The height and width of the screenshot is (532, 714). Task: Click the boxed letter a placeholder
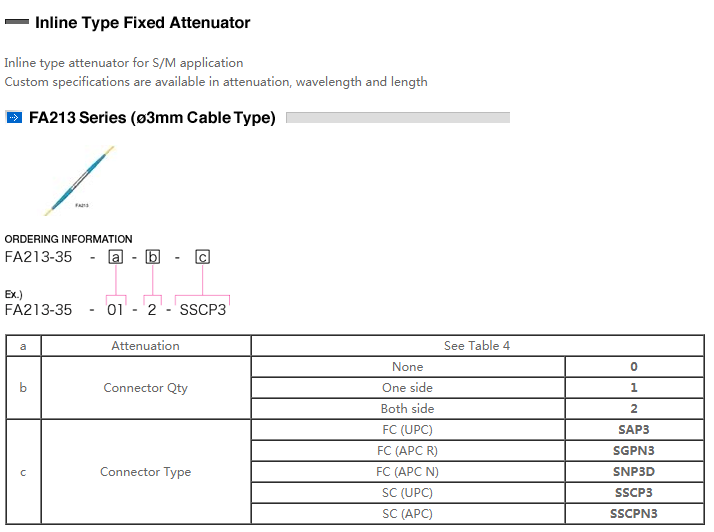point(116,258)
